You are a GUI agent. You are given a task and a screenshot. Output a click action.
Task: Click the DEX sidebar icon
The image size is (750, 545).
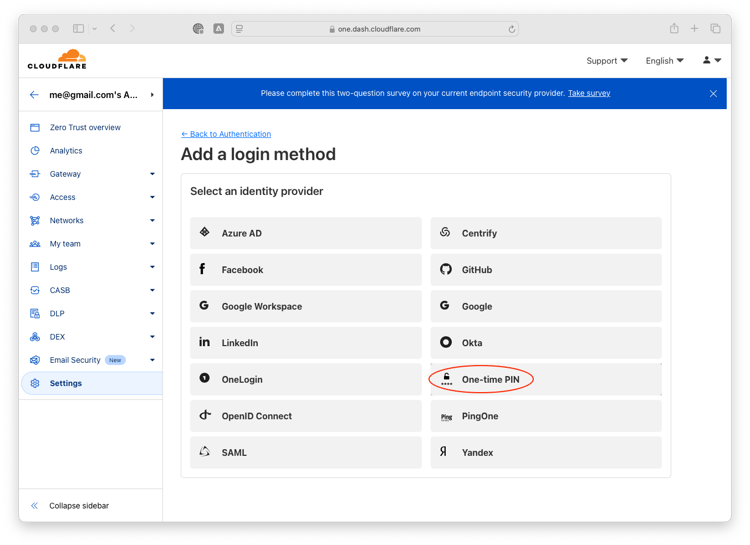click(35, 337)
